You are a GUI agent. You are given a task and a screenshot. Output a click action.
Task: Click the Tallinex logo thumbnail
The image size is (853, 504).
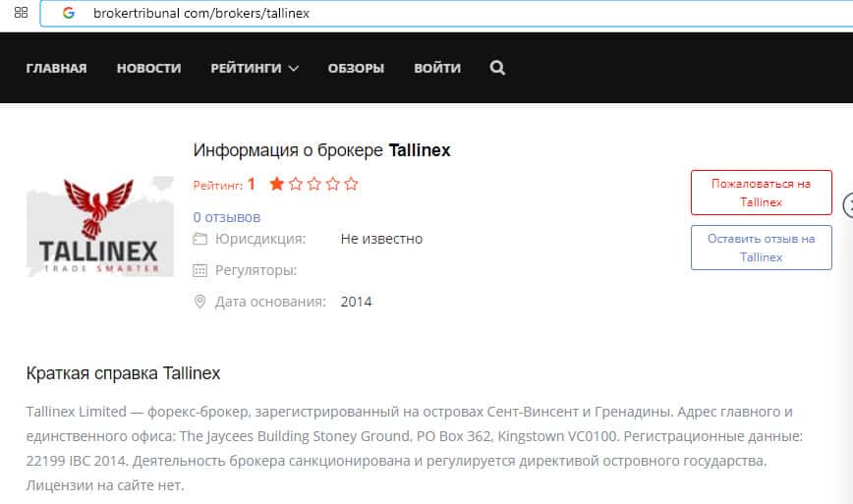coord(100,226)
